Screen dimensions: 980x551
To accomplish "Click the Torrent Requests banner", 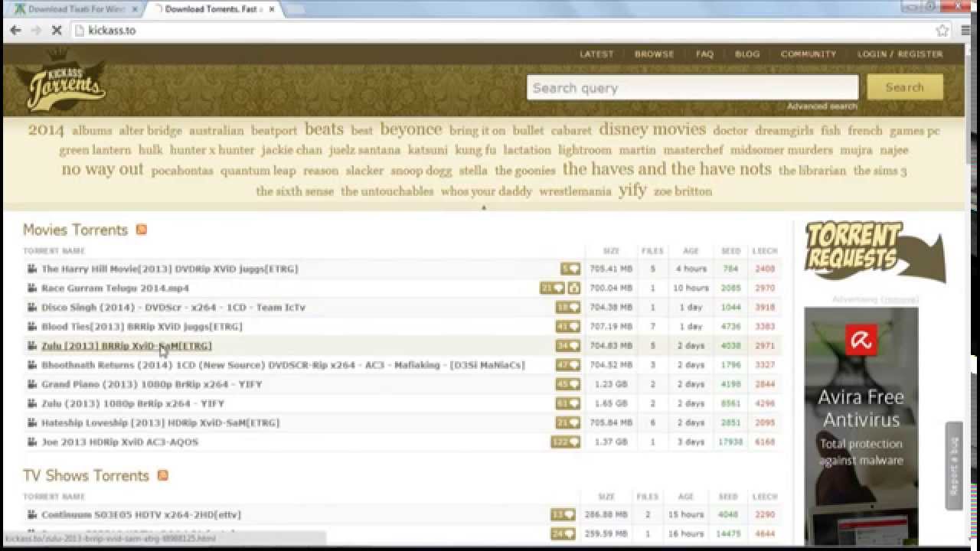I will [874, 252].
